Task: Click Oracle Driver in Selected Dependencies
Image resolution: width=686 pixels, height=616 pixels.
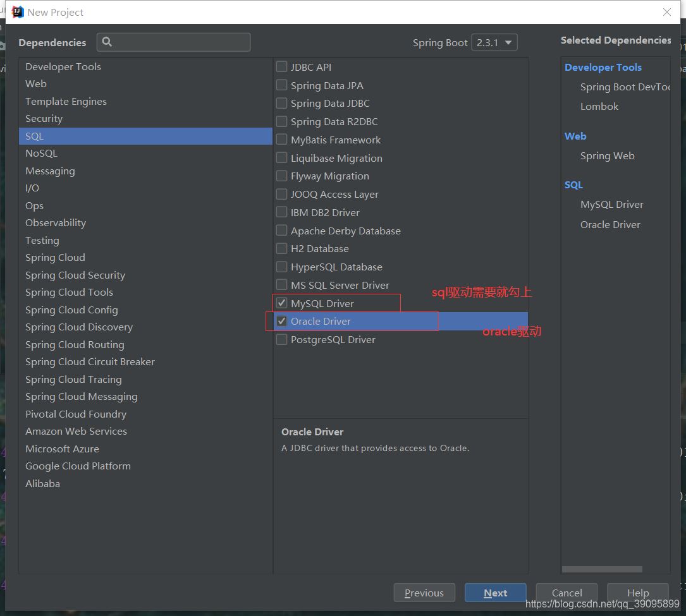Action: [x=610, y=224]
